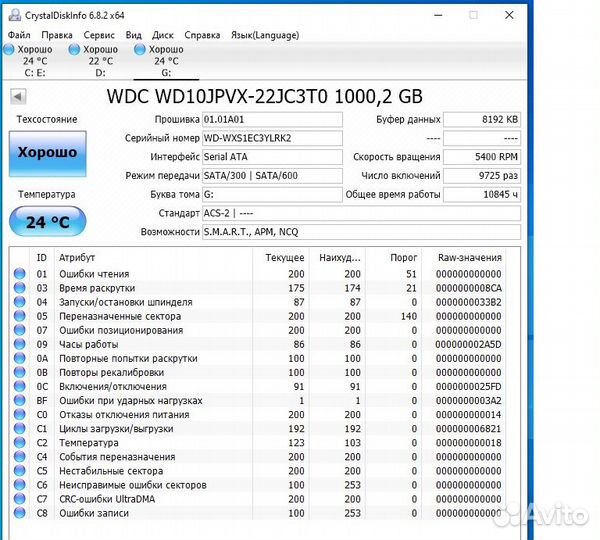Open the Правка menu
600x540 pixels.
(57, 35)
